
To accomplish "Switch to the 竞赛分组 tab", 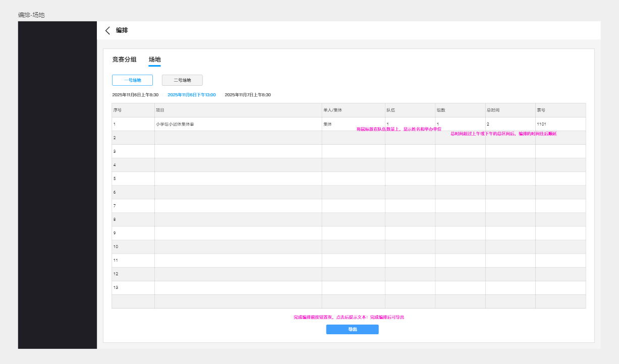I will click(124, 59).
